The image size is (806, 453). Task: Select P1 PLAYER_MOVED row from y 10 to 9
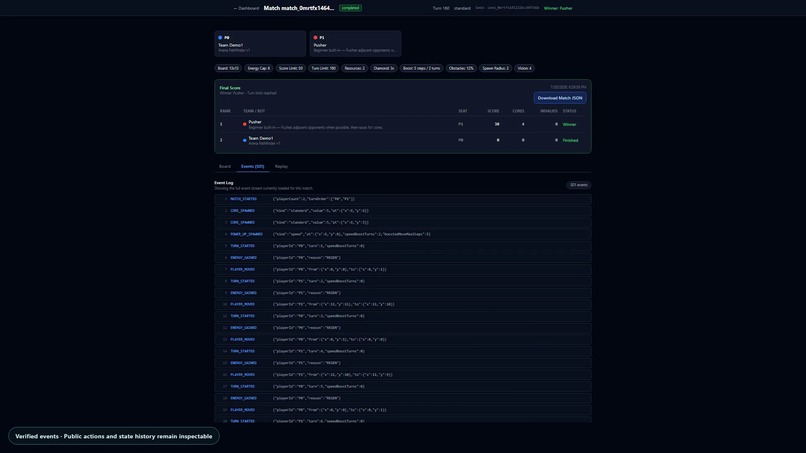coord(402,375)
